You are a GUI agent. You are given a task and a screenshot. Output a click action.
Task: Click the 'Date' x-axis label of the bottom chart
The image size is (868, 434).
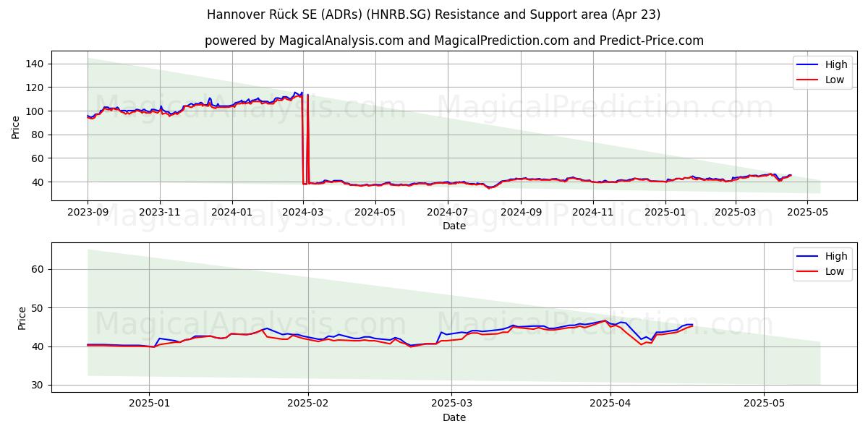[454, 417]
